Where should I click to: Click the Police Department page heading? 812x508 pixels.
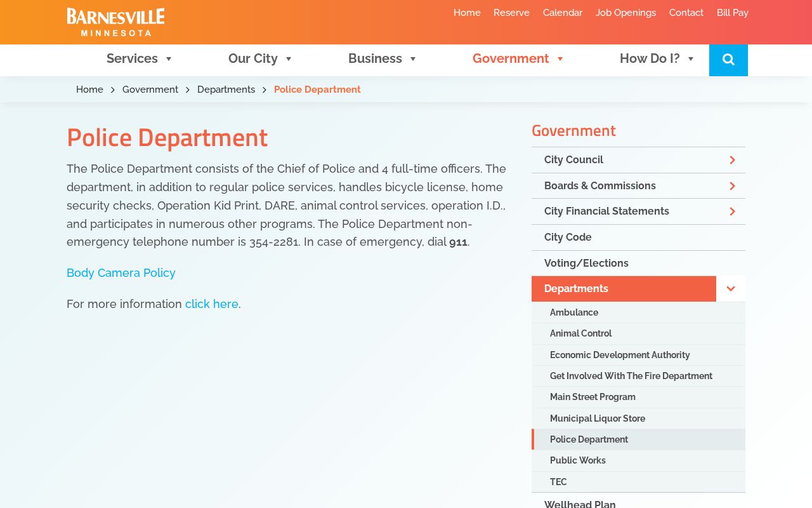167,138
